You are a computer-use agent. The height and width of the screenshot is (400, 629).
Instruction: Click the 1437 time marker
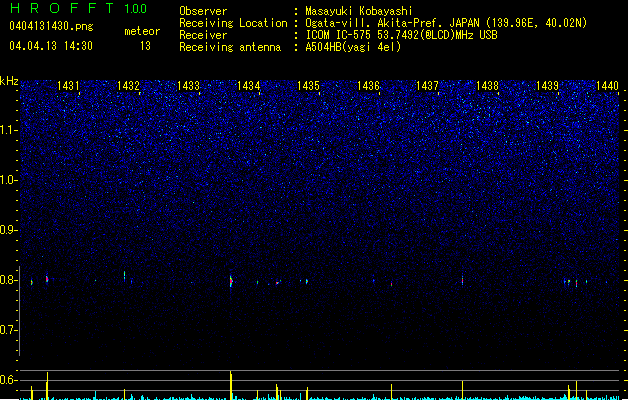point(427,85)
